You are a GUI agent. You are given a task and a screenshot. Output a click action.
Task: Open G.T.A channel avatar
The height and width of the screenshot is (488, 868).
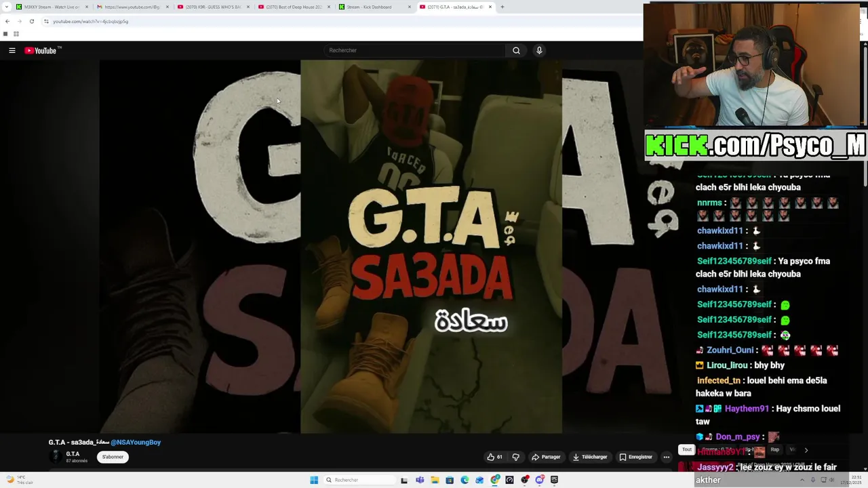[56, 457]
